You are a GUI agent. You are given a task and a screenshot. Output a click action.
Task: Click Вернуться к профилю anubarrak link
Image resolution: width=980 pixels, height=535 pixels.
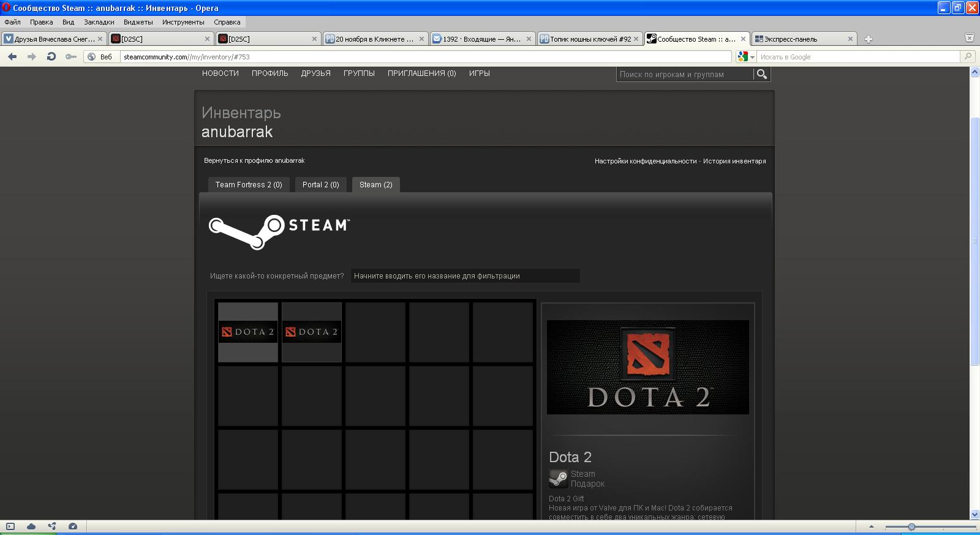point(254,160)
